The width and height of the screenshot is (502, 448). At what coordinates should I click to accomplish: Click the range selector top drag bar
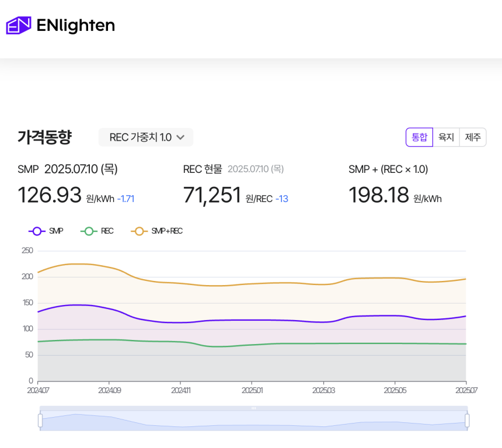(x=253, y=408)
